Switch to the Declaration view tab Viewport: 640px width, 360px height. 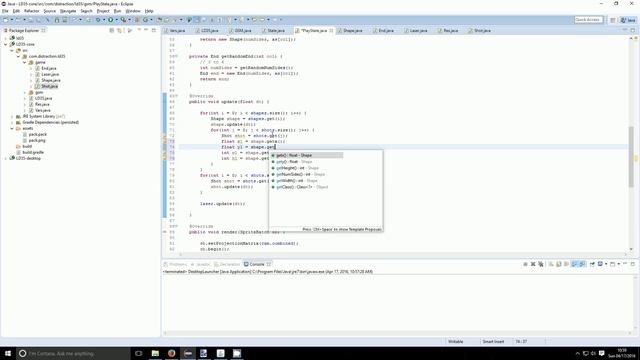pyautogui.click(x=227, y=264)
